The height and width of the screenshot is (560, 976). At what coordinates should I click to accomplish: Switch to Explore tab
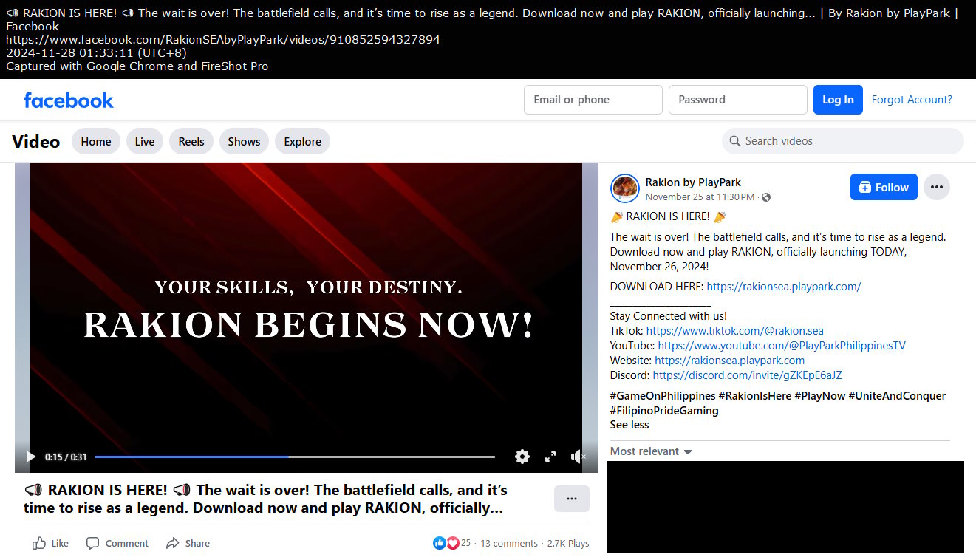[x=303, y=141]
